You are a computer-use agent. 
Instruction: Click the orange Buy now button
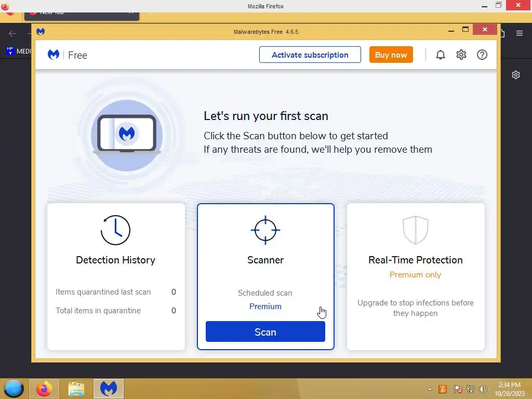[x=391, y=55]
